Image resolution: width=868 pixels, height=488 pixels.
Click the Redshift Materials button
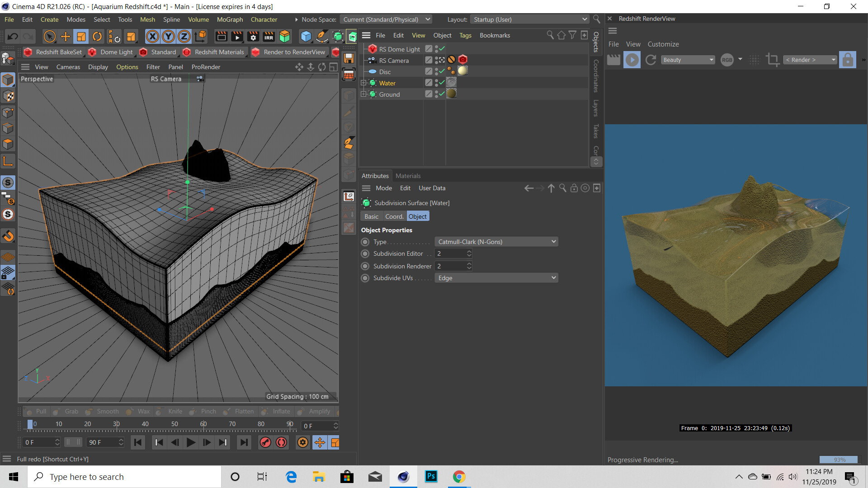click(214, 52)
